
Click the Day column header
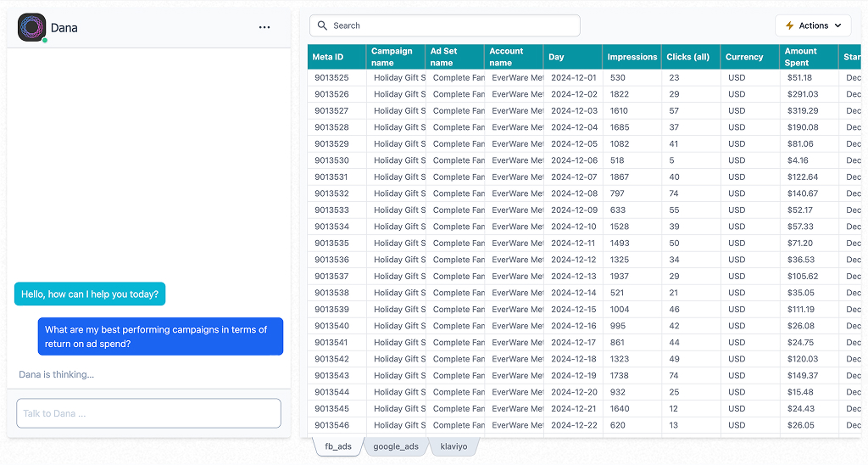(x=573, y=57)
